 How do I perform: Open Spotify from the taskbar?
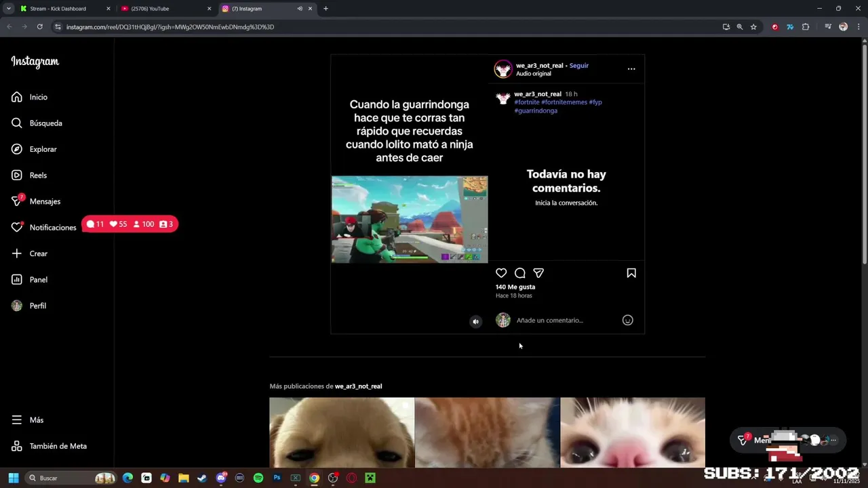(x=258, y=478)
